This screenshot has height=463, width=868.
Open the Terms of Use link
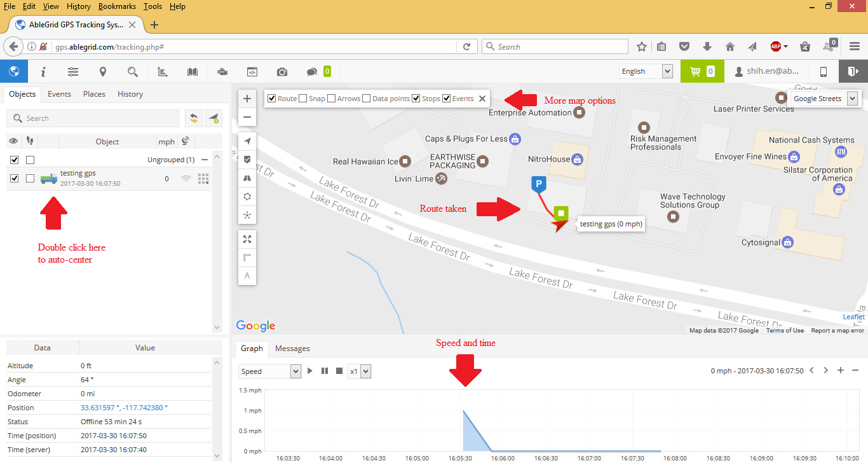[x=785, y=330]
